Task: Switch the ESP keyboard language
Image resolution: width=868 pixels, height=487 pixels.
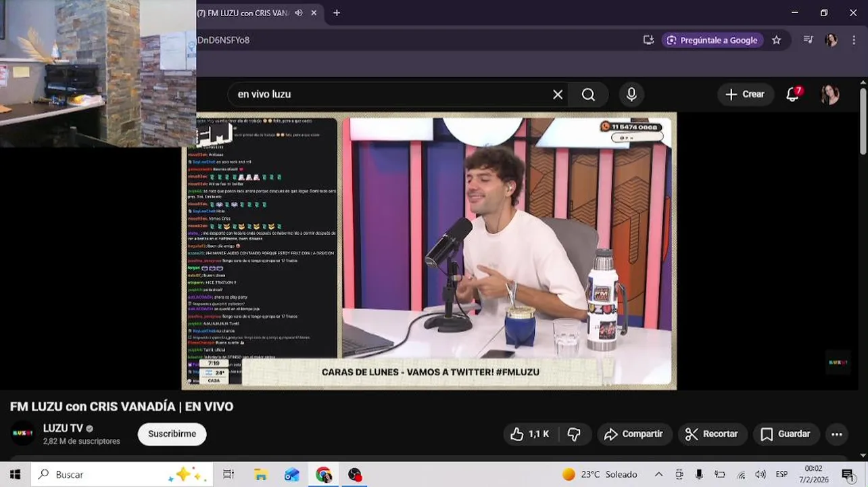Action: tap(781, 474)
